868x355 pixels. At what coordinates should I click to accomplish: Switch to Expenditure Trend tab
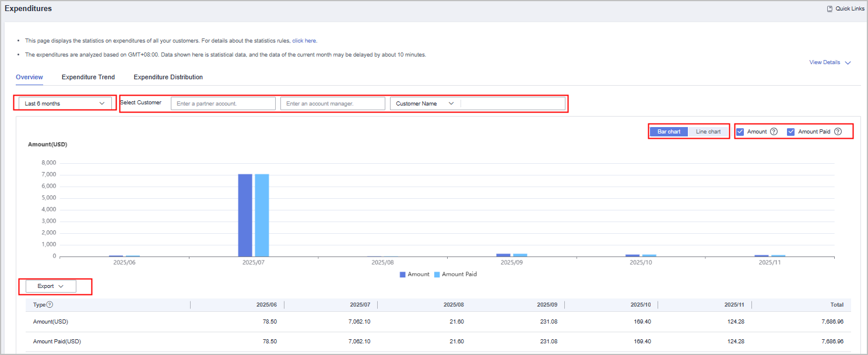coord(88,77)
